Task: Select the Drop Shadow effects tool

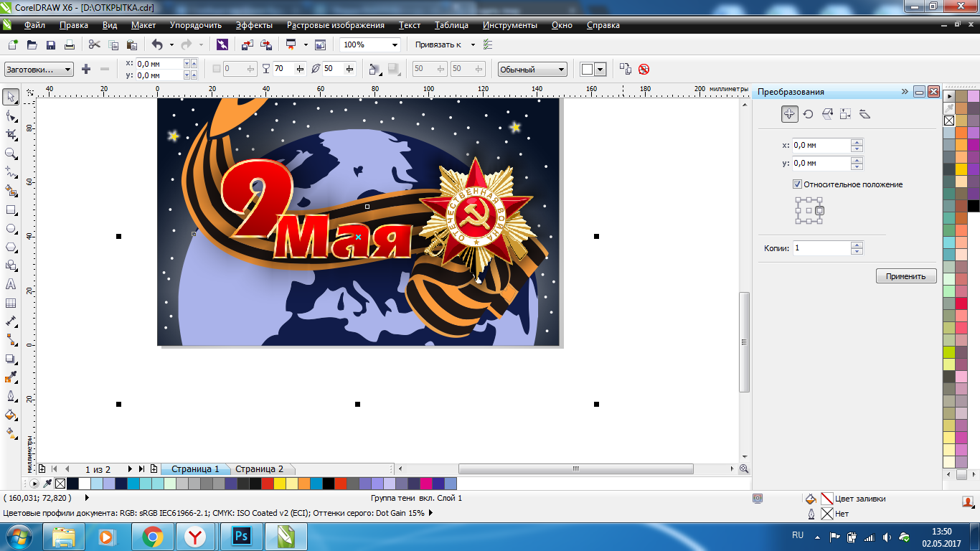Action: pos(11,359)
